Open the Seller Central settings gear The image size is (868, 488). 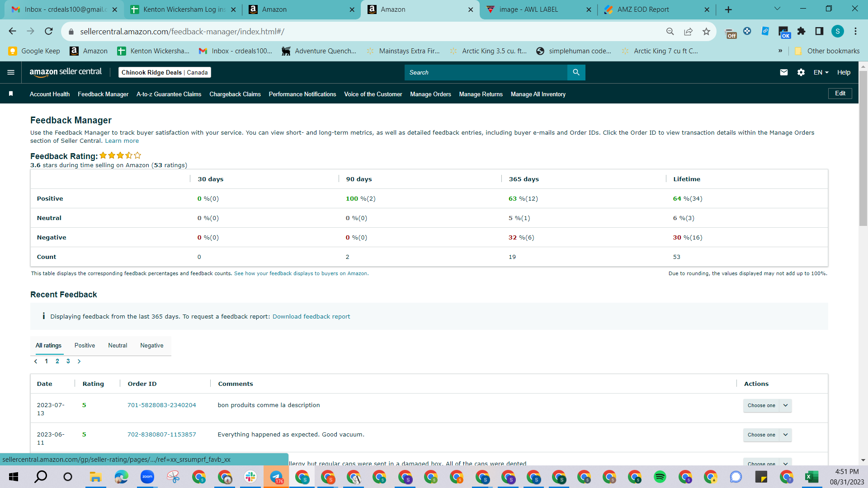801,72
